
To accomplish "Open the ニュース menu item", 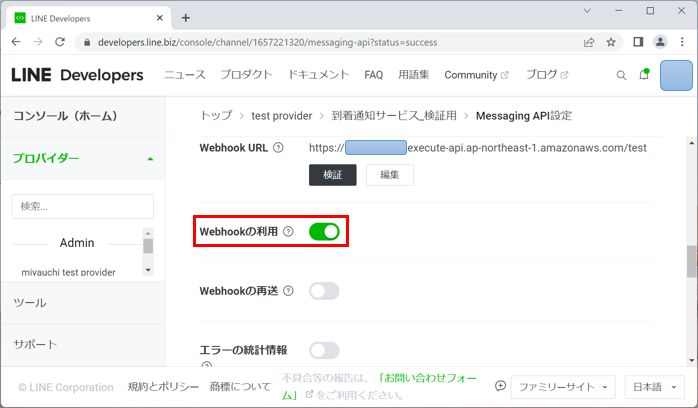I will coord(185,75).
